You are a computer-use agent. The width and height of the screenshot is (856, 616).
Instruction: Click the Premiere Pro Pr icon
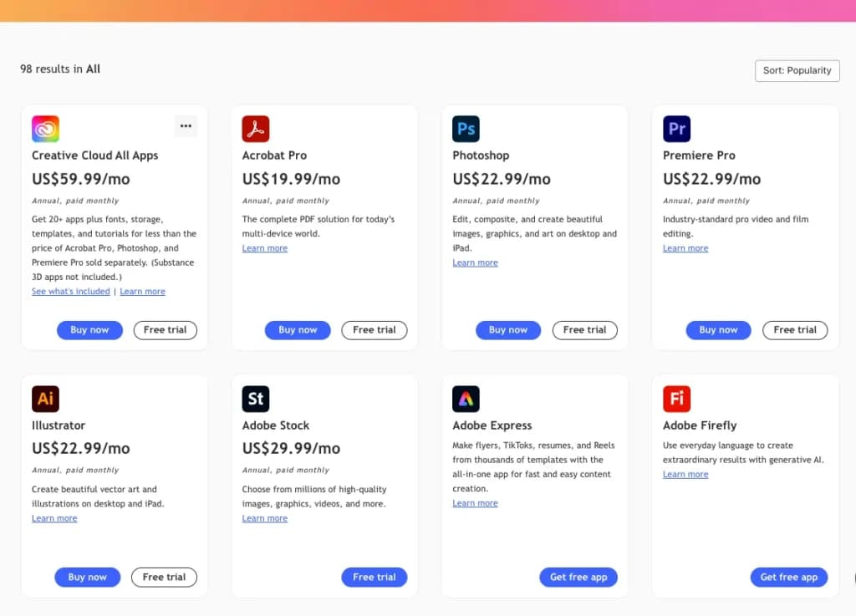point(676,129)
